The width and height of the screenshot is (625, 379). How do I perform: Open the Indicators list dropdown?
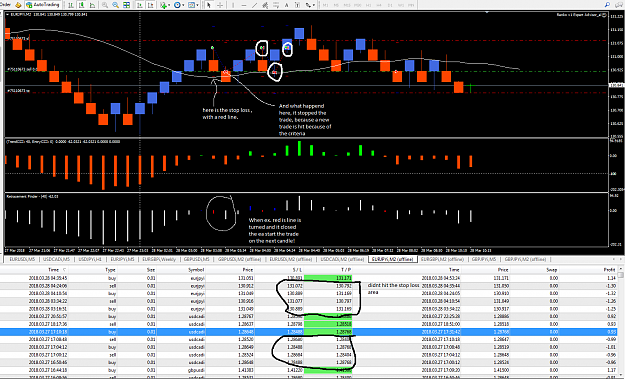pyautogui.click(x=164, y=5)
